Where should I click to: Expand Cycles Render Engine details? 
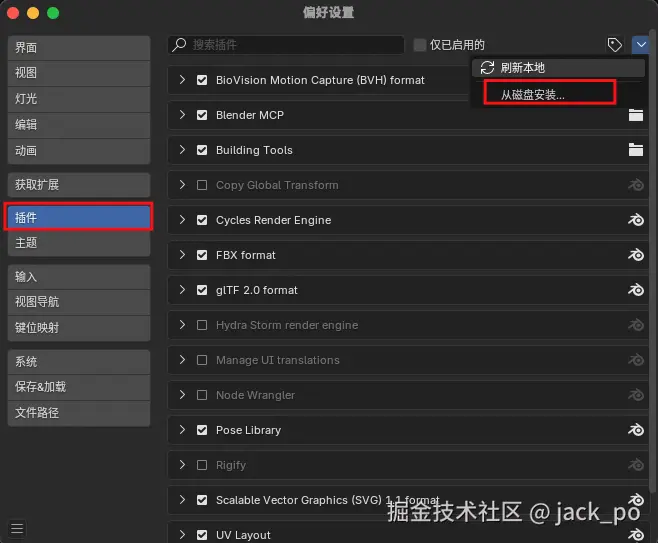pos(182,219)
